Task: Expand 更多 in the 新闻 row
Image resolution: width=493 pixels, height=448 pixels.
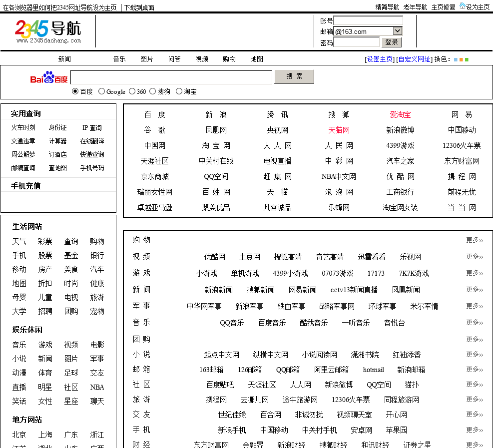Action: click(x=475, y=290)
